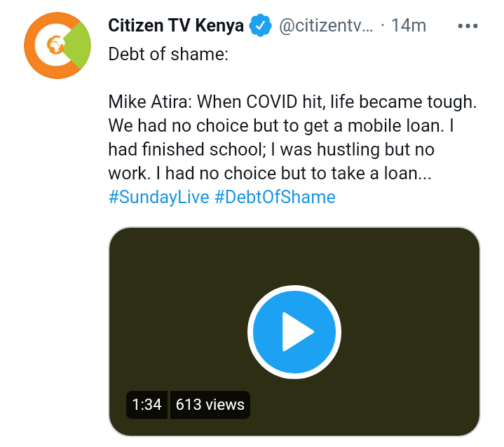
Task: Open the #DebtOfShame hashtag
Action: coord(275,197)
